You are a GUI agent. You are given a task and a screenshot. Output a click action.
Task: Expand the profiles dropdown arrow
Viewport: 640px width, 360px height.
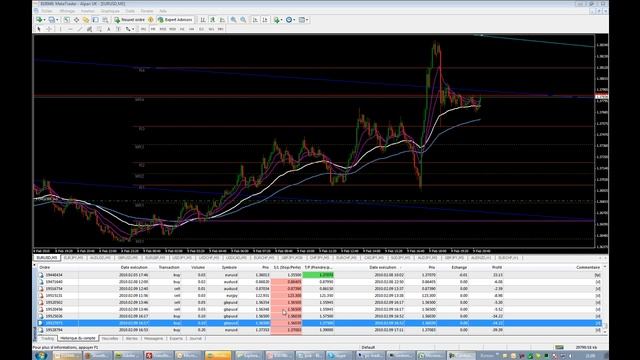click(x=57, y=20)
